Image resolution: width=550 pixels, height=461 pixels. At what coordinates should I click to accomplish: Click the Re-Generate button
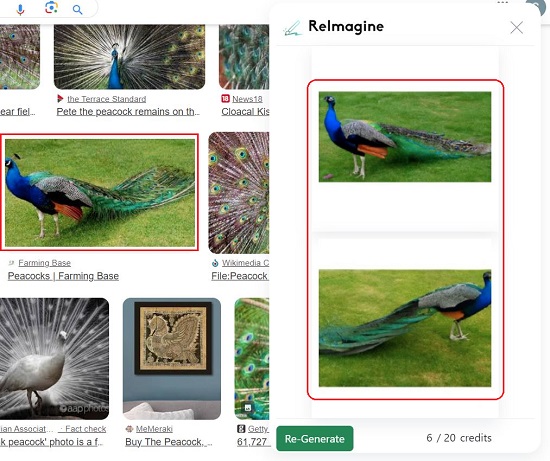click(315, 438)
